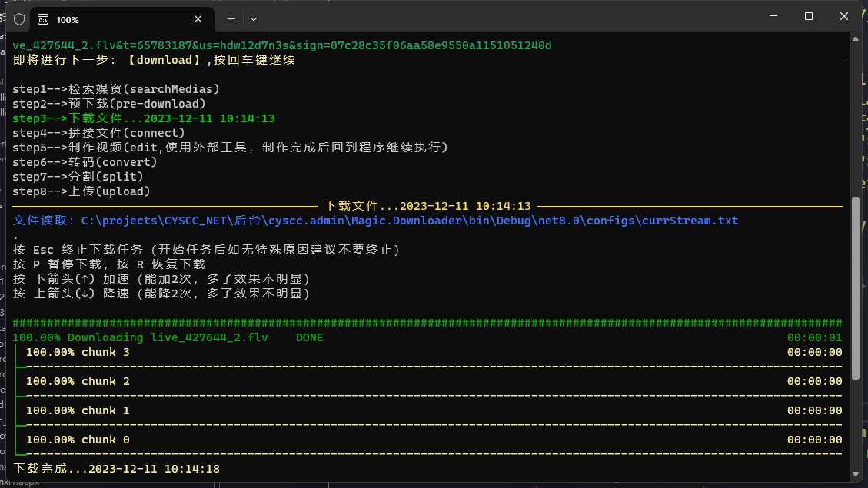Open a new terminal tab

point(231,19)
